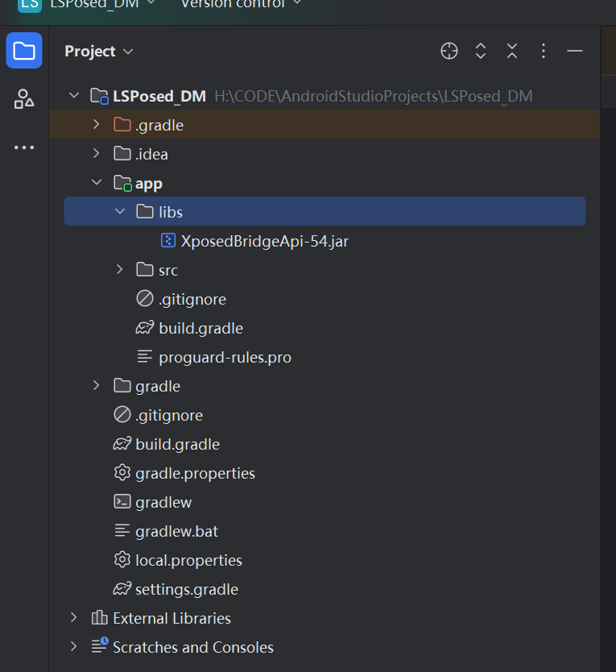Hide the Project panel with minimize dash
616x672 pixels.
[x=574, y=51]
